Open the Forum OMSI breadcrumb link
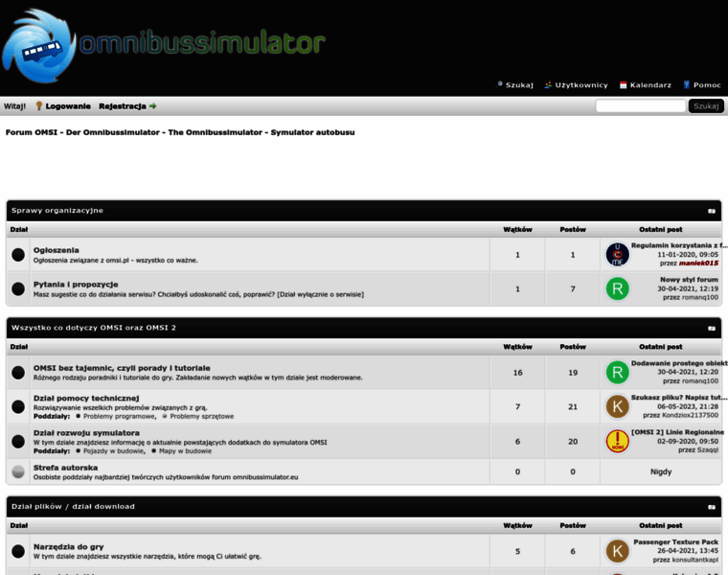Viewport: 728px width, 575px height. coord(180,132)
